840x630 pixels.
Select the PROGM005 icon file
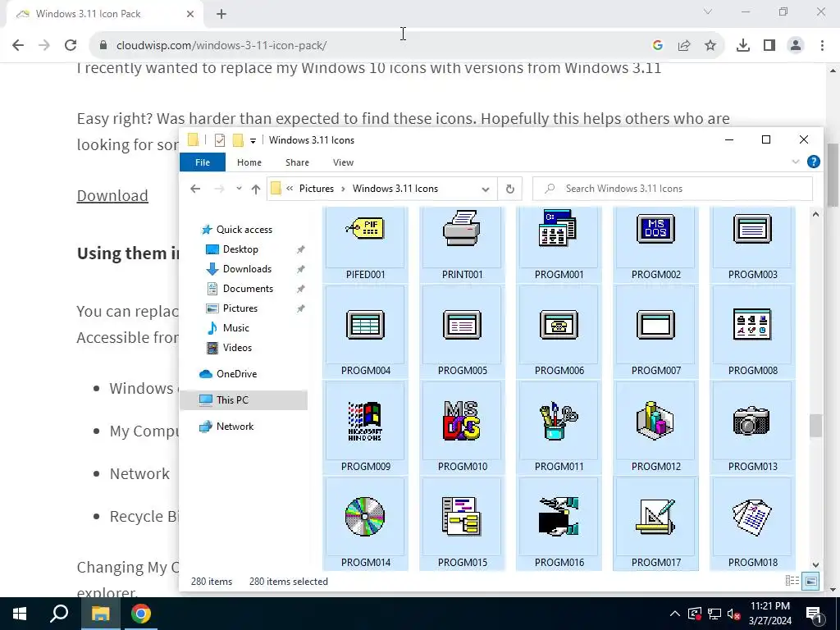pyautogui.click(x=462, y=331)
